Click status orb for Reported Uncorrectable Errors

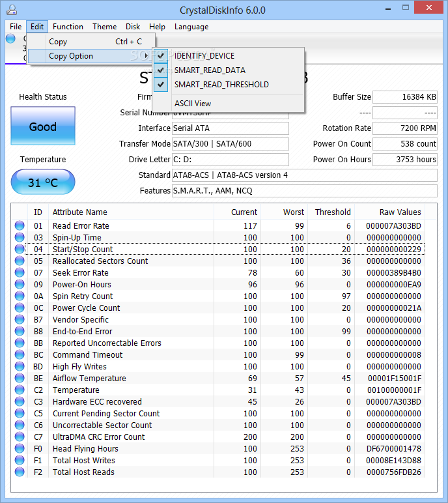point(20,343)
